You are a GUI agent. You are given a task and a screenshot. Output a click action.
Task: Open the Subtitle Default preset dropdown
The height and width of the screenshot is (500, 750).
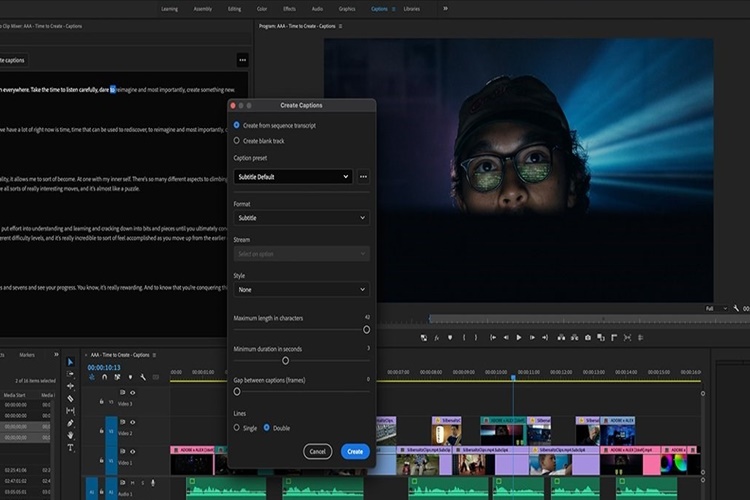pos(293,177)
